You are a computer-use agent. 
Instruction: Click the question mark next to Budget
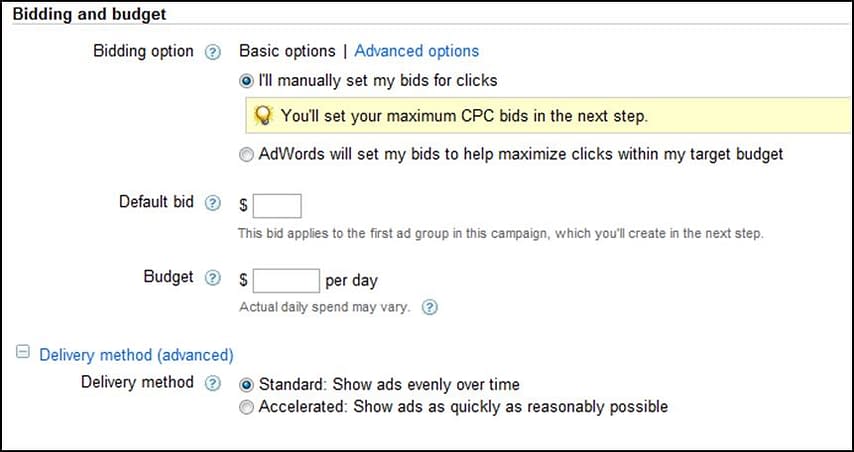click(212, 278)
